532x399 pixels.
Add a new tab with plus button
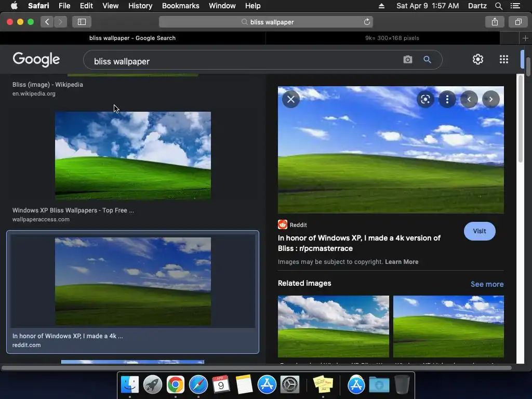[525, 38]
